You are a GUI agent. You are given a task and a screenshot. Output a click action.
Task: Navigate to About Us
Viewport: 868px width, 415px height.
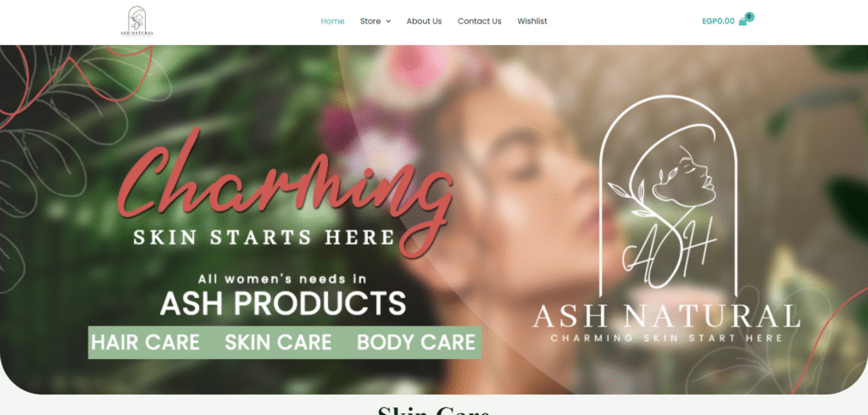point(424,21)
